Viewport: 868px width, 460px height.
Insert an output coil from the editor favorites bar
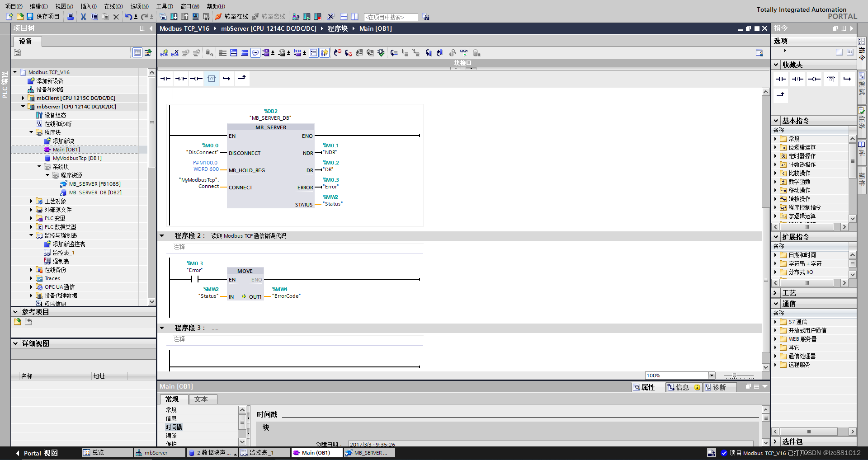click(196, 79)
